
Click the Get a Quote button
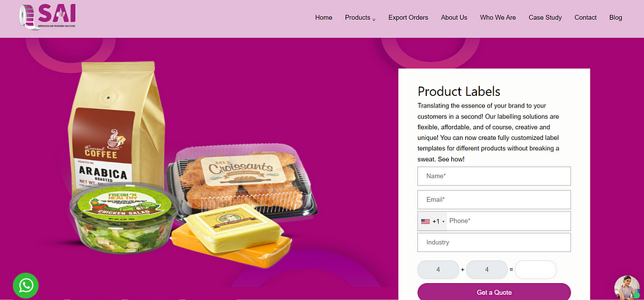tap(494, 292)
